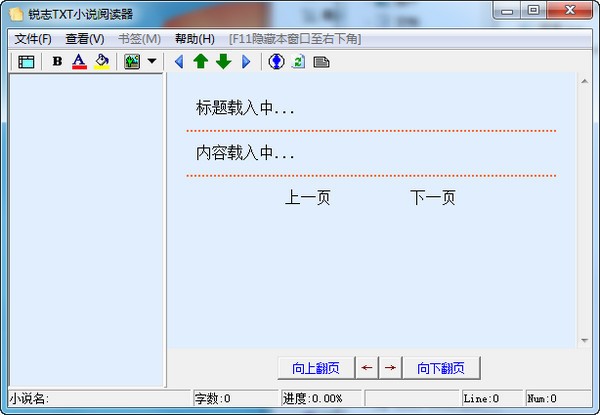Click the blue round auto-scroll icon

point(277,62)
